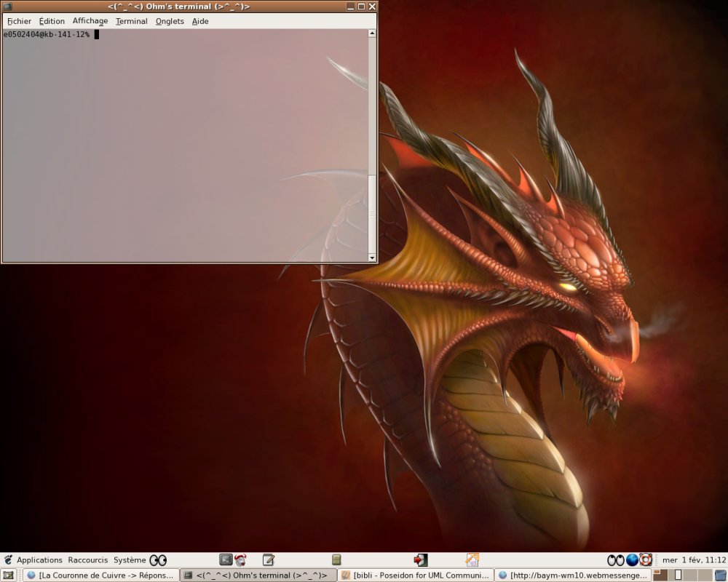Launch the text editor notepad icon
728x582 pixels.
(269, 560)
